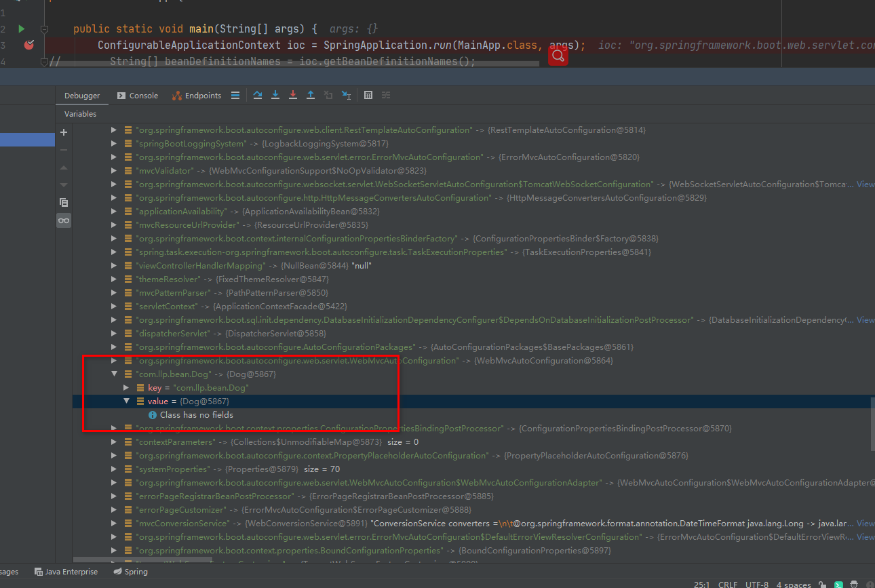Select the "servletContext" row

point(473,306)
